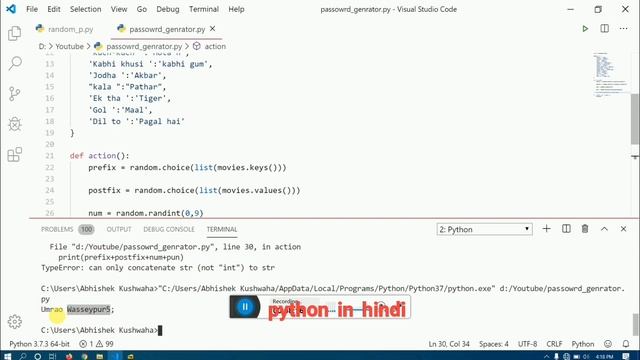
Task: Split the editor to the right
Action: [604, 29]
